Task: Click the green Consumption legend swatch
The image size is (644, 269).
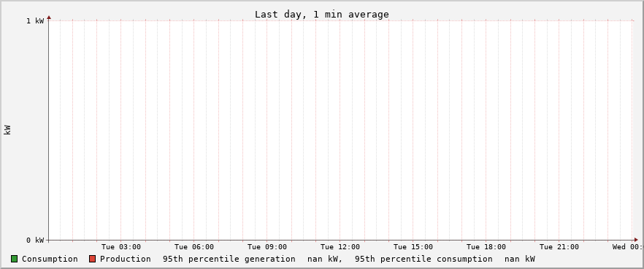Action: pos(15,259)
